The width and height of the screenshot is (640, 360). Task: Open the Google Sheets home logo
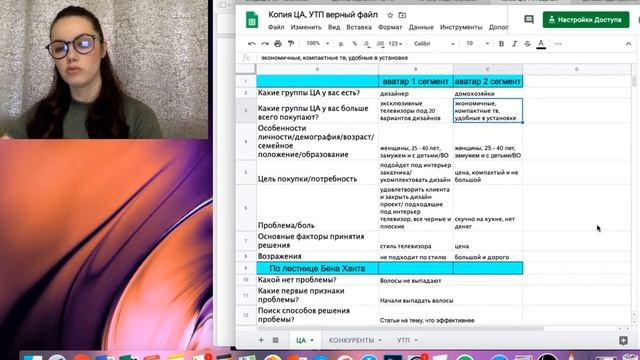252,20
